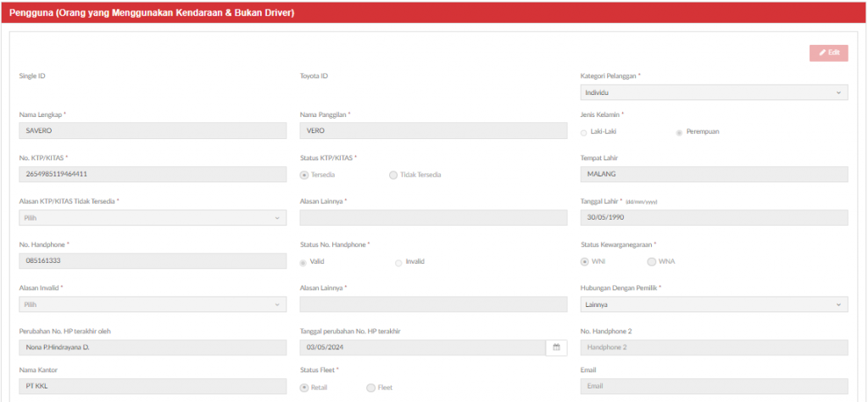The height and width of the screenshot is (402, 868).
Task: Select Retail under Status Fleet
Action: [304, 388]
